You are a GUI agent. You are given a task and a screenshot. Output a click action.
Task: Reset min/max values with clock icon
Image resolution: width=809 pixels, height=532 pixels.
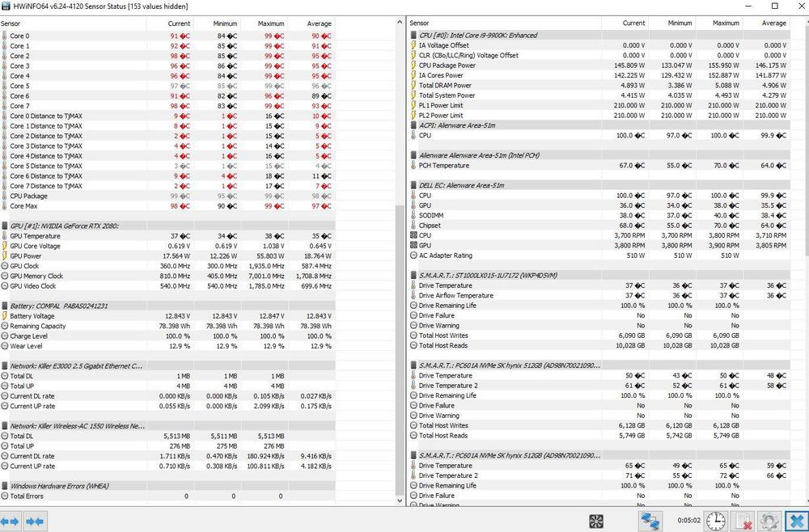click(715, 521)
